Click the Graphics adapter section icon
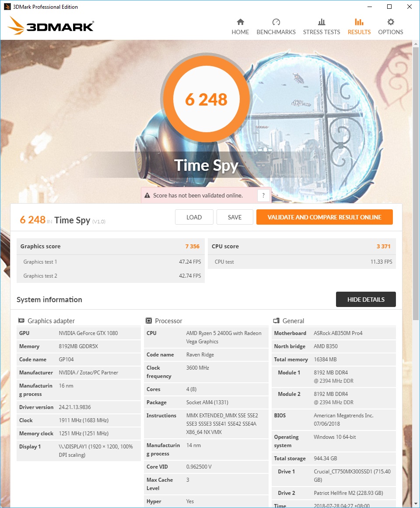Viewport: 420px width, 508px height. point(21,321)
